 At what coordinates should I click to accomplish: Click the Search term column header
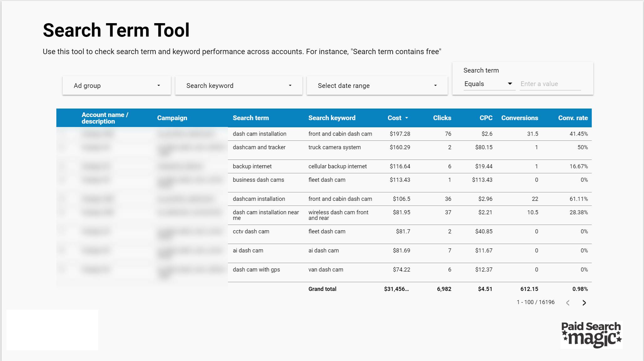[250, 118]
